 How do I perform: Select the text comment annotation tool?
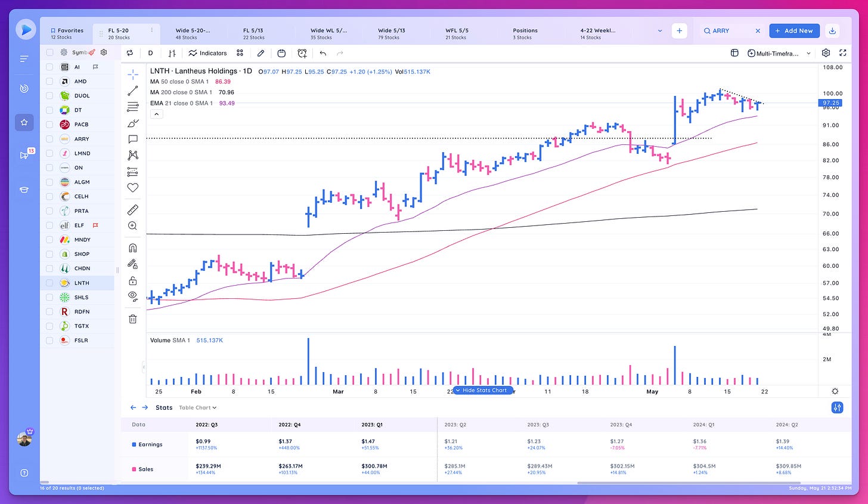pyautogui.click(x=133, y=139)
